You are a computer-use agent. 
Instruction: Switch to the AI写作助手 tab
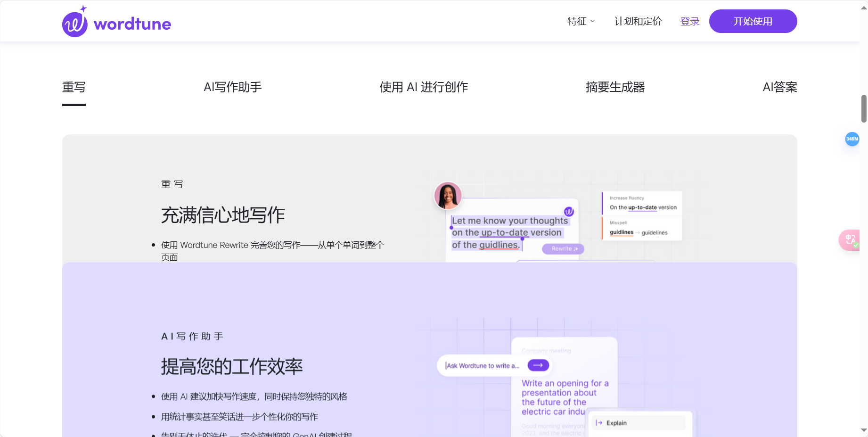click(233, 87)
